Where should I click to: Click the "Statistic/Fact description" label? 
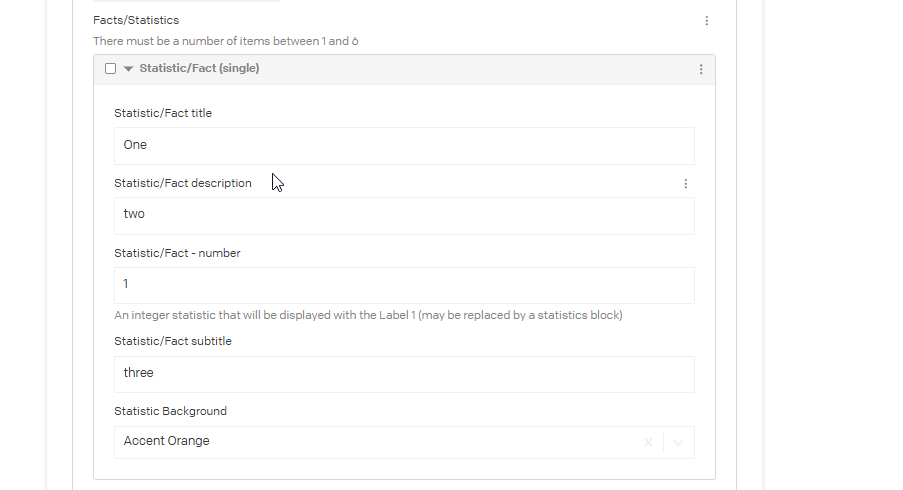point(183,184)
